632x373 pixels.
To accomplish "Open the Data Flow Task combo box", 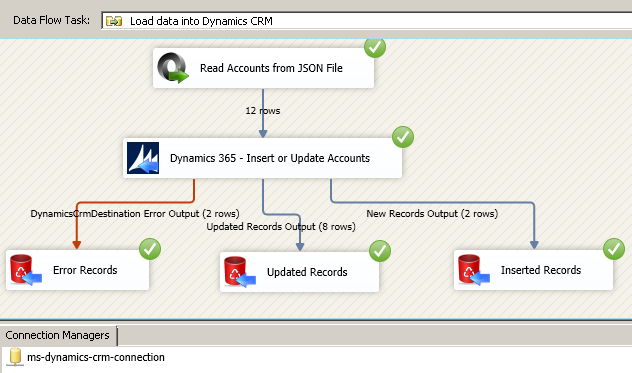I will click(x=367, y=21).
